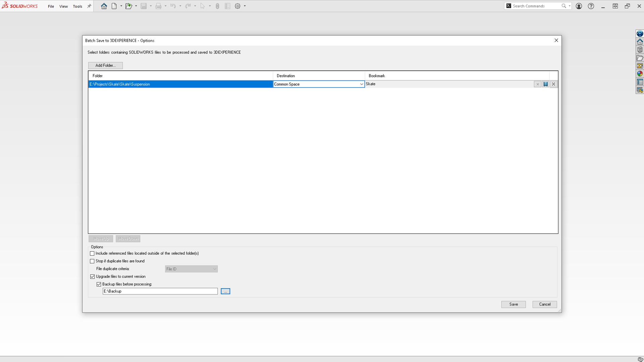Open the Options gear icon
644x362 pixels.
click(x=237, y=6)
